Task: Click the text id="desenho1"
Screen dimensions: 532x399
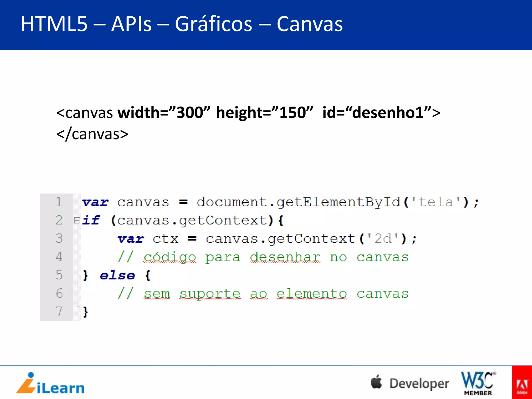Action: pos(377,113)
